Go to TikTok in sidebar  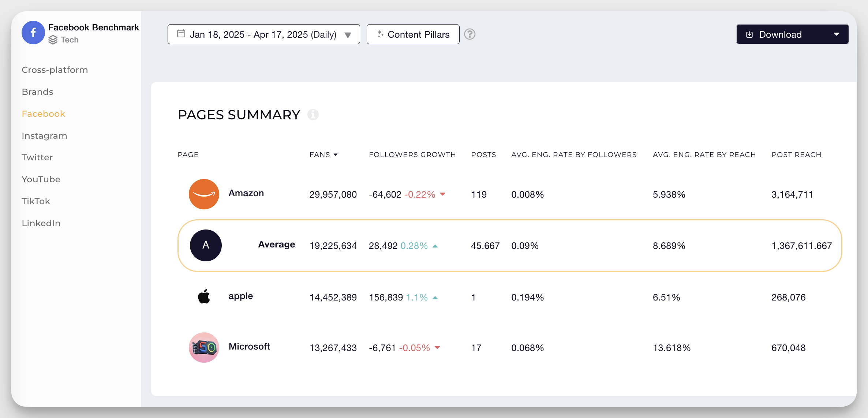36,201
